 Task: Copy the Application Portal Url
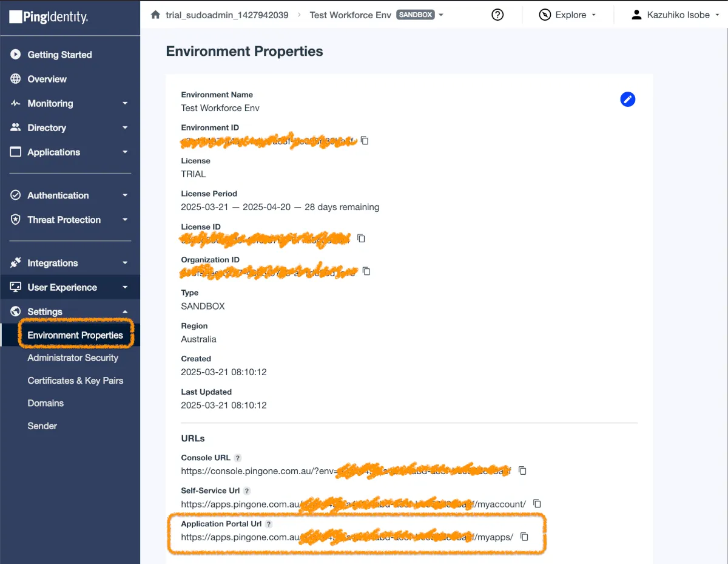point(525,537)
